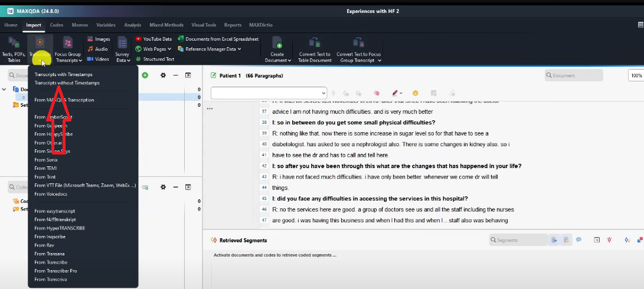Switch to the Codes tab

(x=57, y=25)
